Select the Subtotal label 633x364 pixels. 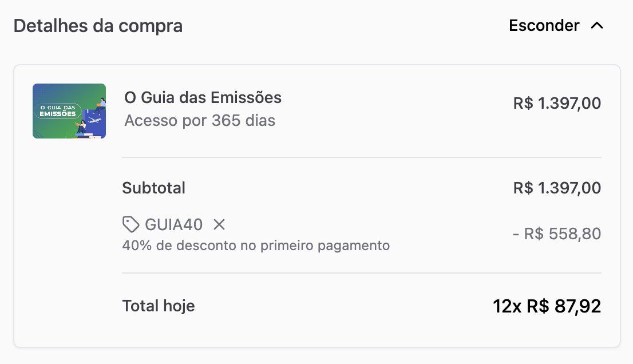154,188
